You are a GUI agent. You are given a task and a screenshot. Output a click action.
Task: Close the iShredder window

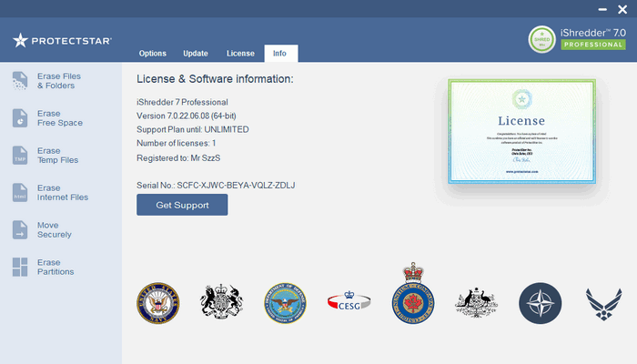pyautogui.click(x=622, y=9)
